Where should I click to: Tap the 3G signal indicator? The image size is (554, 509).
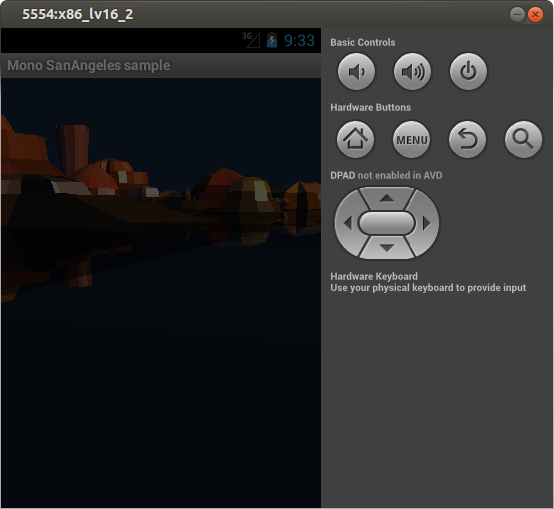[251, 40]
